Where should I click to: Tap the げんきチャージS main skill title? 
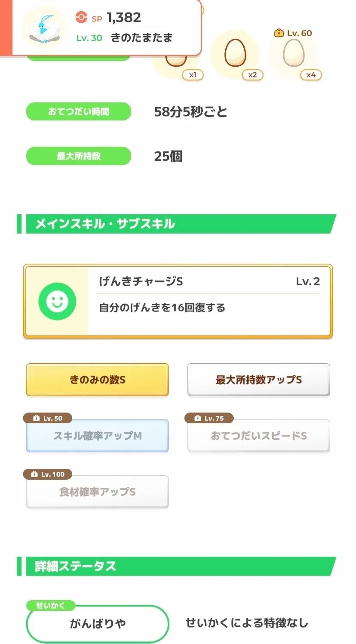click(x=141, y=281)
